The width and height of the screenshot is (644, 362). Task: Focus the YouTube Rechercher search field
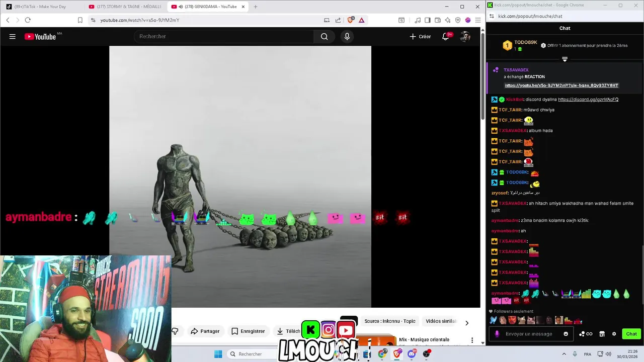[x=224, y=36]
